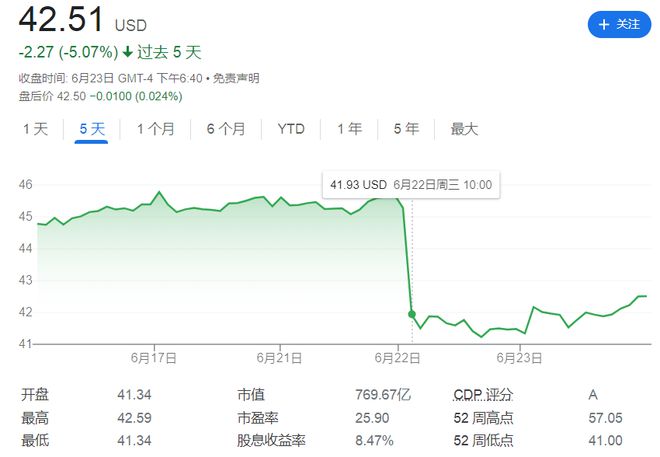This screenshot has width=660, height=457.
Task: Click the 关注 follow button
Action: (x=619, y=24)
